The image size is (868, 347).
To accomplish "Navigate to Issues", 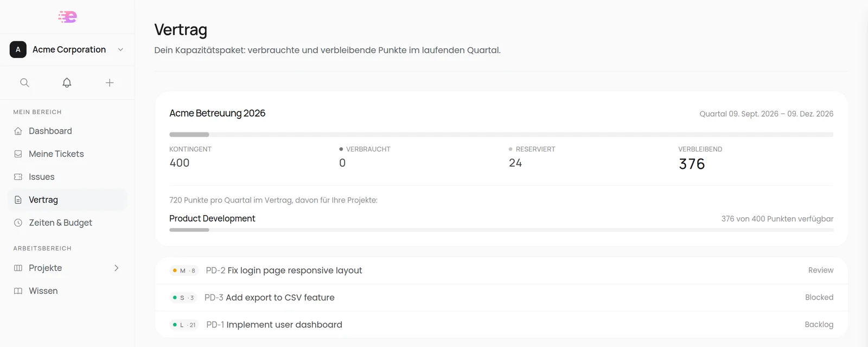I will point(67,176).
